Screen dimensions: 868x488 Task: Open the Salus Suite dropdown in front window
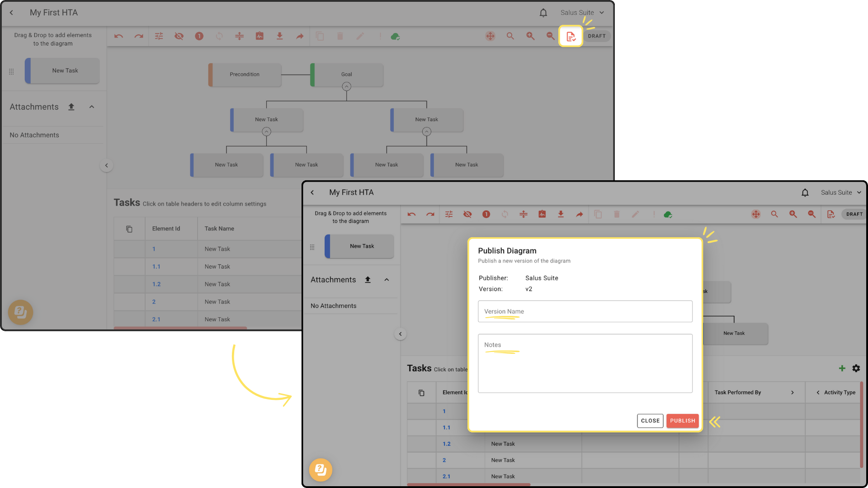click(x=841, y=192)
